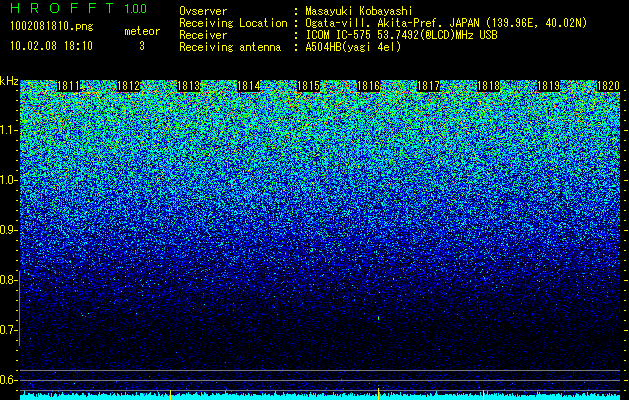Click the 1811 time marker
This screenshot has height=400, width=629.
click(68, 86)
